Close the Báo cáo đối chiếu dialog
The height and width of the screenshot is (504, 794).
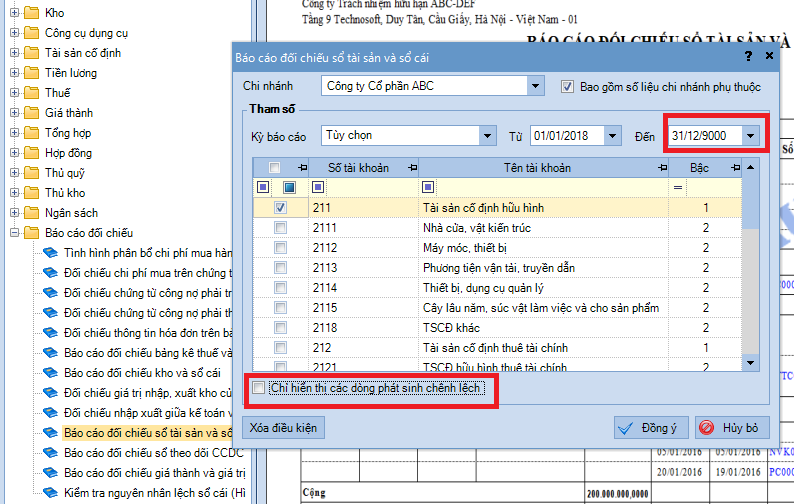click(x=770, y=56)
